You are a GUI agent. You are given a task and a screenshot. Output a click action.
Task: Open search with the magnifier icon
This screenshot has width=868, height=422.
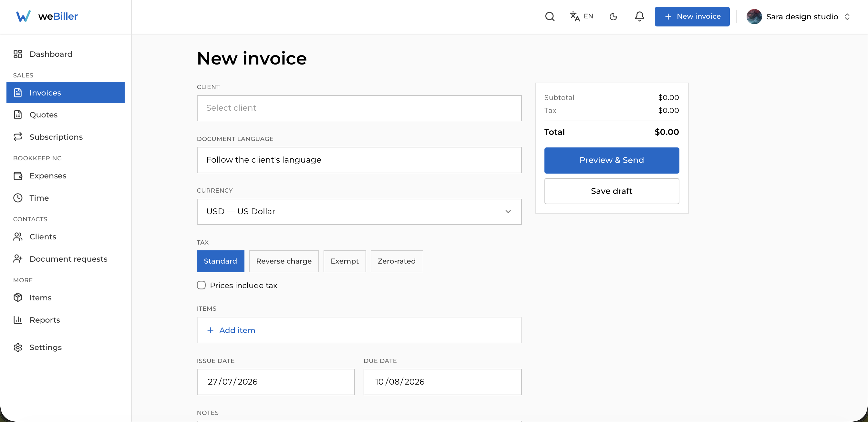pos(550,16)
